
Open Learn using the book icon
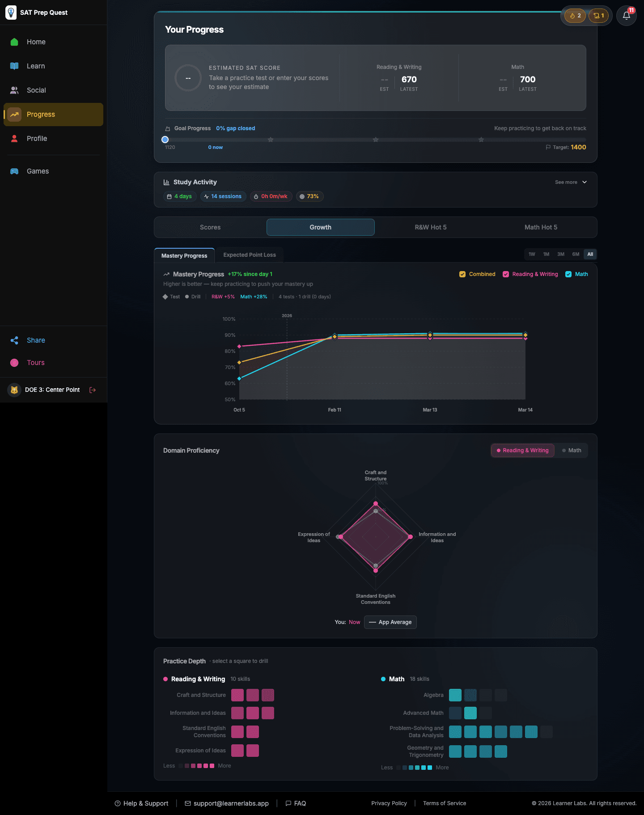[14, 66]
